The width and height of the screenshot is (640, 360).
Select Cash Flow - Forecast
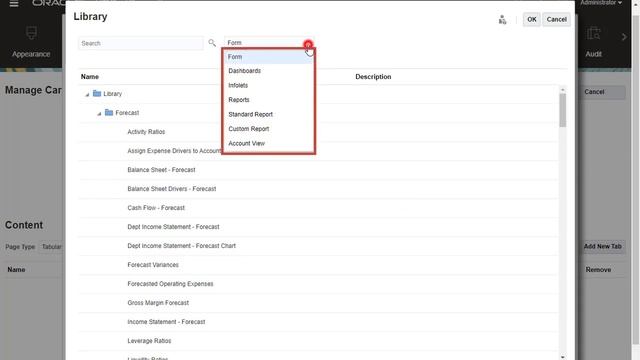click(x=156, y=208)
